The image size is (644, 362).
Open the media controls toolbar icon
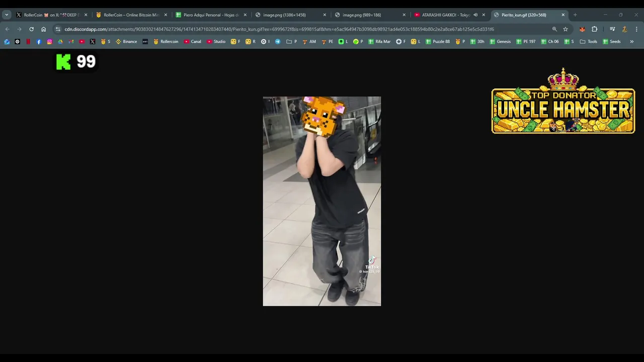click(612, 29)
